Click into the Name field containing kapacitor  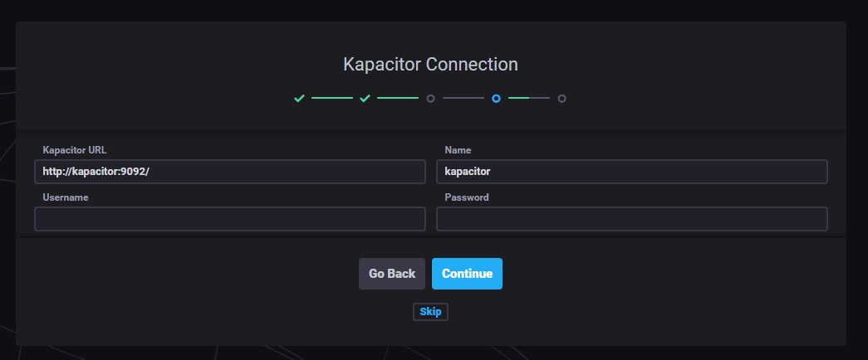pos(632,172)
